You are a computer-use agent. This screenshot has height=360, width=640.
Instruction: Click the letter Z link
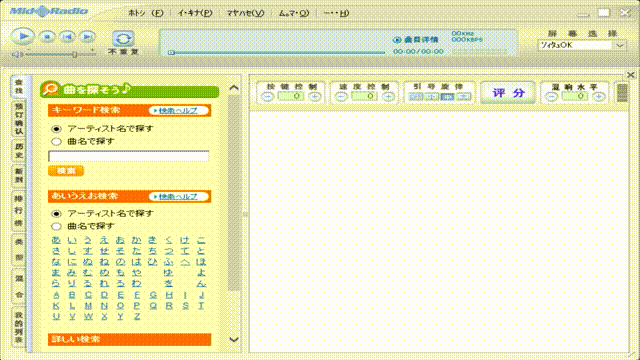click(137, 316)
